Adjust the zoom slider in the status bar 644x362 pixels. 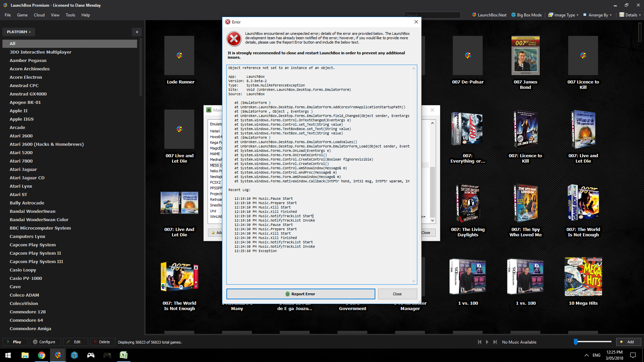(x=593, y=342)
